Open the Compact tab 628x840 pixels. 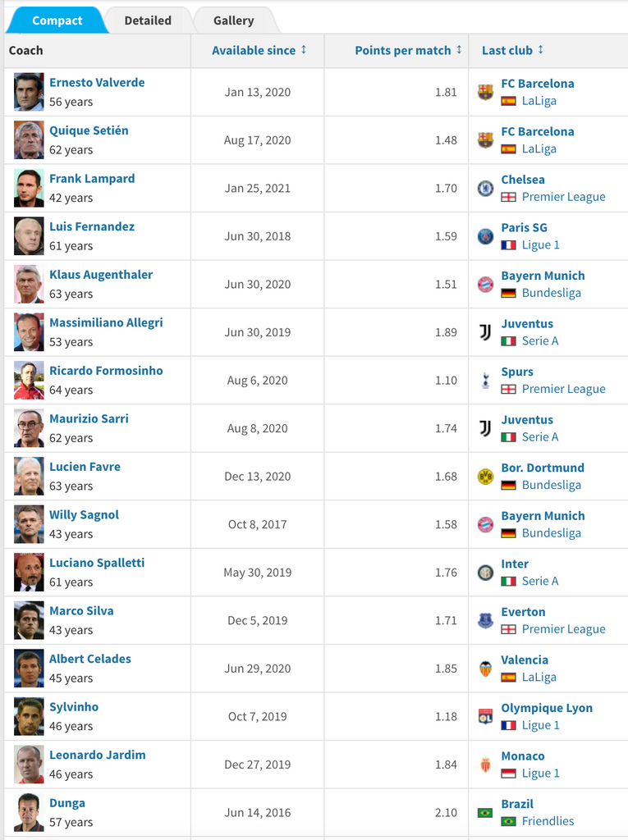pos(57,21)
